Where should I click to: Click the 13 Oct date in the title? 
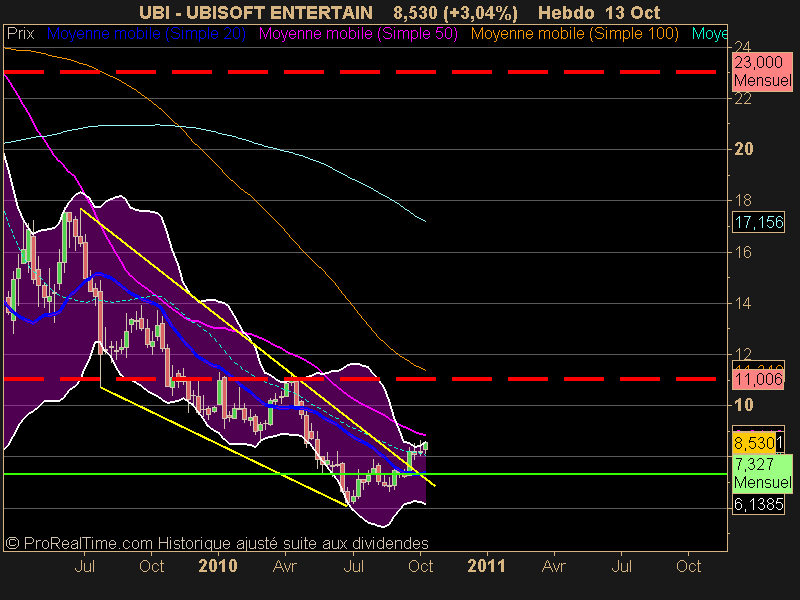tap(632, 13)
